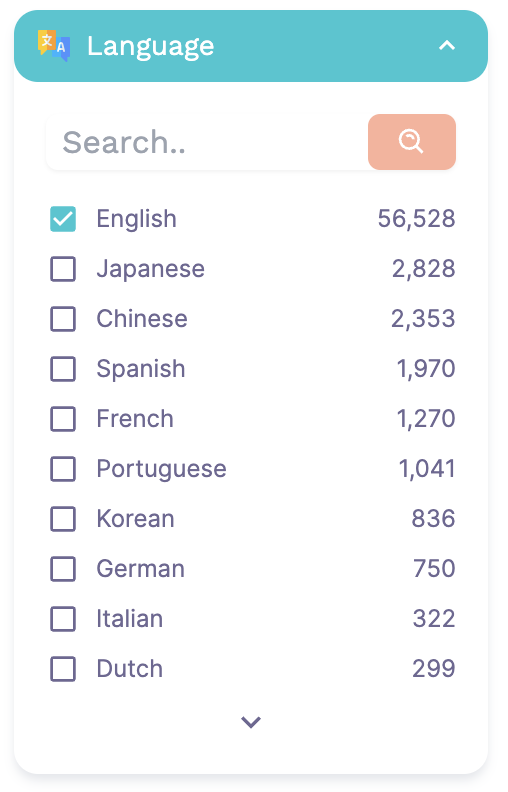Enable the Dutch checkbox
This screenshot has height=792, width=508.
(63, 669)
